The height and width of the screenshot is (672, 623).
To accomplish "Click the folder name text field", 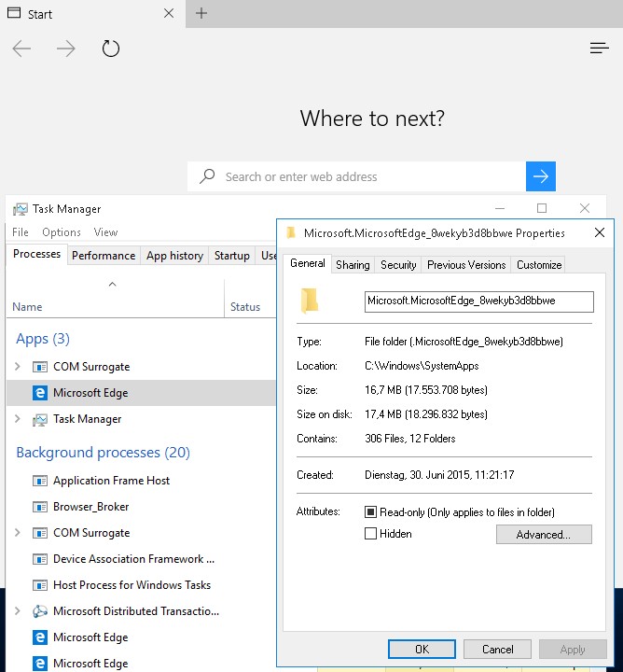I will (x=478, y=301).
